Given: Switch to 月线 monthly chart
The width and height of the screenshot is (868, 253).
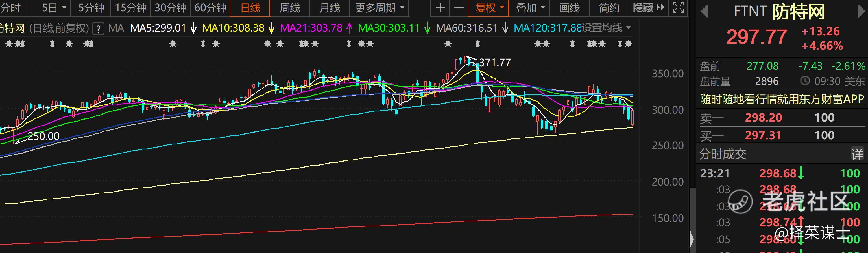Looking at the screenshot, I should tap(330, 8).
